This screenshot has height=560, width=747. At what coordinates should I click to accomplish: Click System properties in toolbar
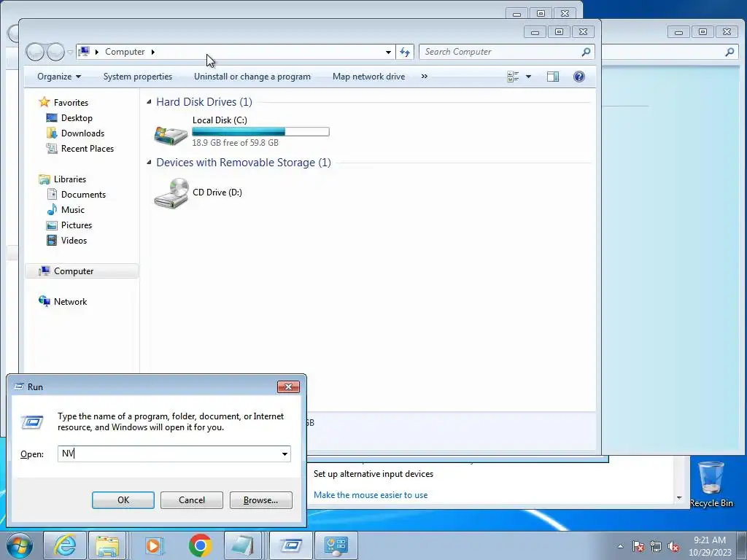click(138, 77)
